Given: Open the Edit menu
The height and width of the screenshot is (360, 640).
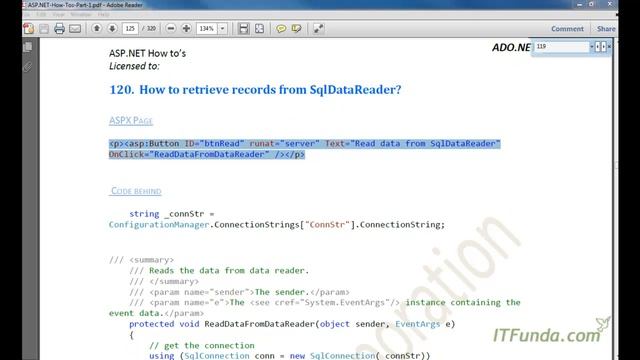Looking at the screenshot, I should click(x=41, y=15).
